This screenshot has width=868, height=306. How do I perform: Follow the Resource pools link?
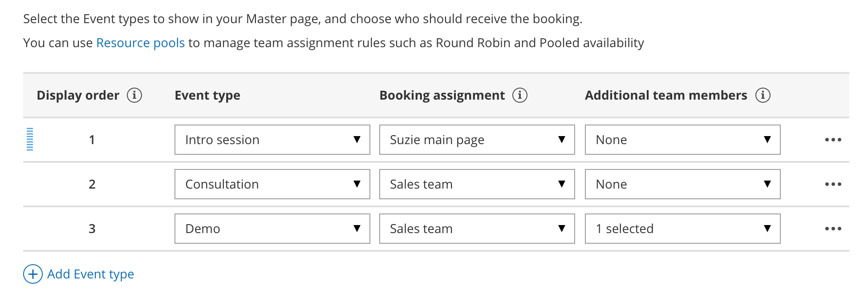tap(140, 43)
